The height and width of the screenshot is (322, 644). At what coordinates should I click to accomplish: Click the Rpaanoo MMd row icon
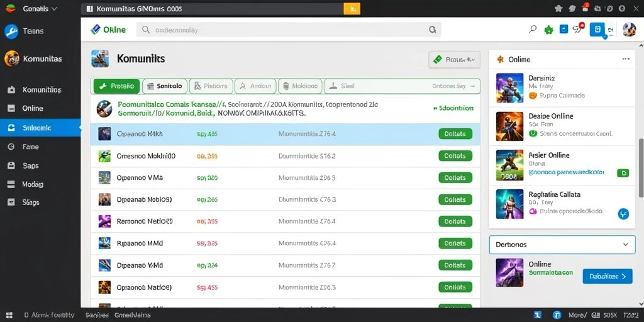click(104, 243)
